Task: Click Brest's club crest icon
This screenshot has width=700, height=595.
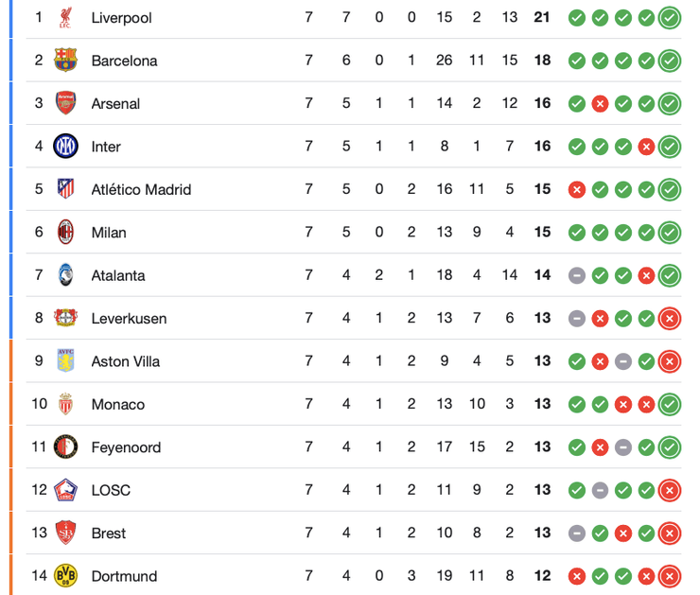Action: [x=65, y=533]
